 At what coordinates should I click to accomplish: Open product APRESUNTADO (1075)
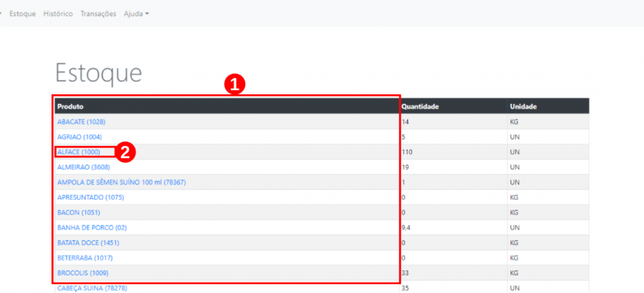[x=91, y=197]
